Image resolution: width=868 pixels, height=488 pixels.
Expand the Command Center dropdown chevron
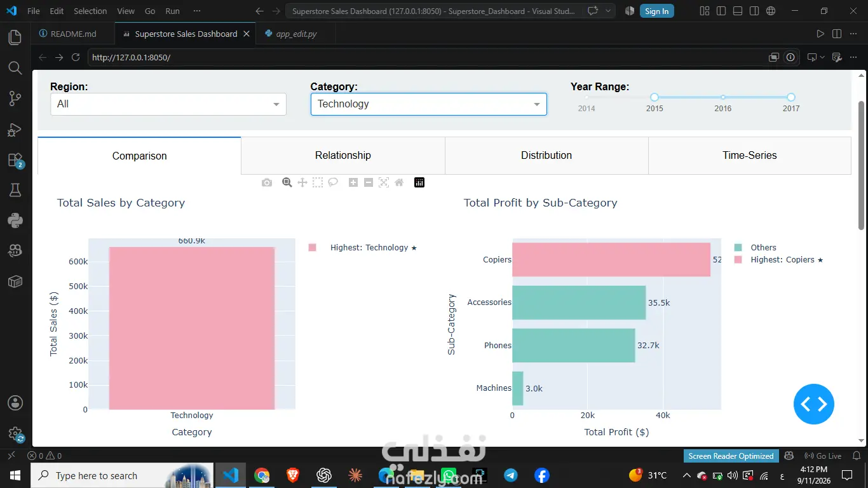click(x=609, y=11)
